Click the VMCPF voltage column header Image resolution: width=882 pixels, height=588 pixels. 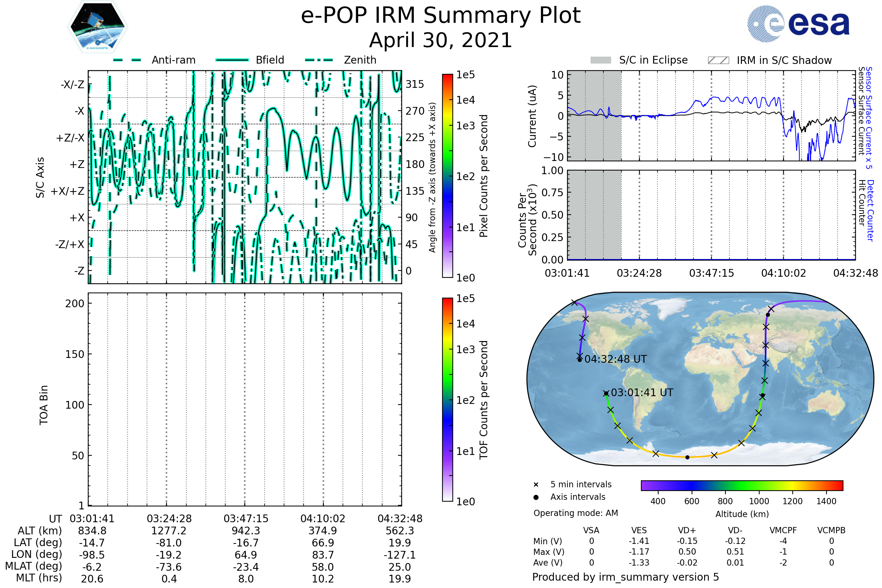[x=783, y=530]
